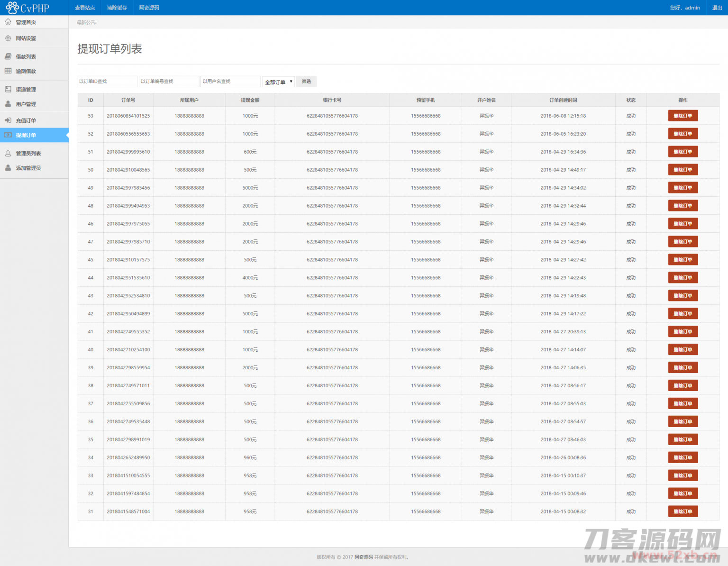Click the 以用户名查找 input box
Viewport: 728px width, 566px height.
point(230,82)
